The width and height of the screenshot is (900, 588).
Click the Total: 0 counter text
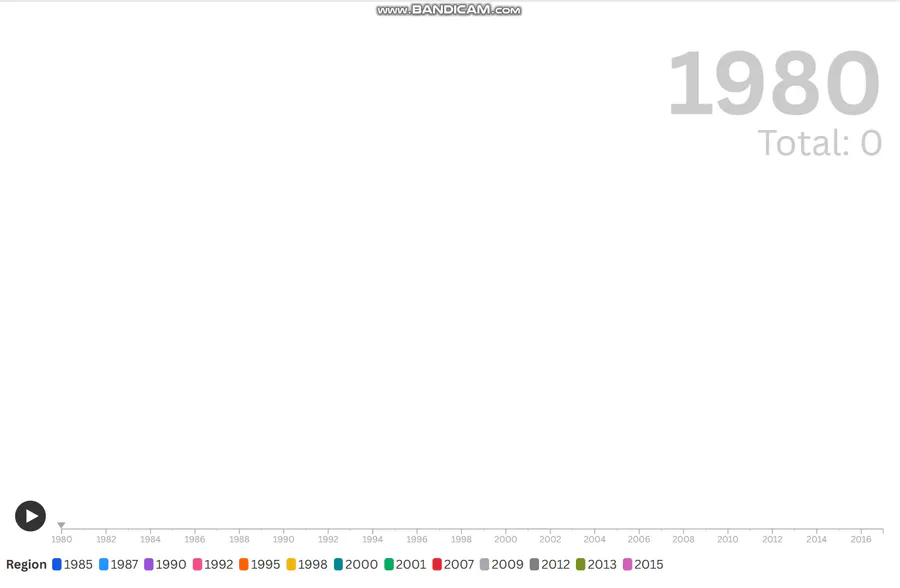pos(820,142)
